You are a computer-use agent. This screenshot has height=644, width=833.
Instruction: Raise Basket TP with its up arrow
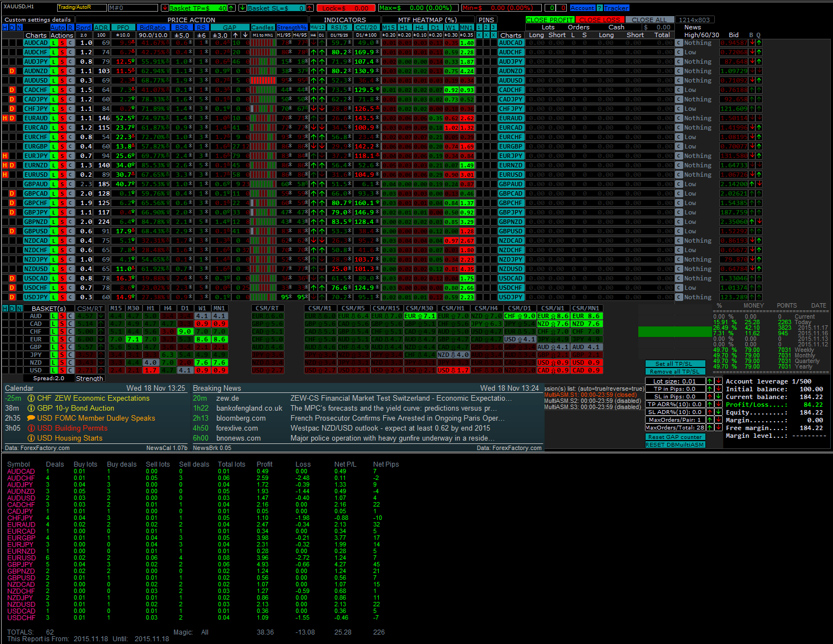[x=232, y=8]
